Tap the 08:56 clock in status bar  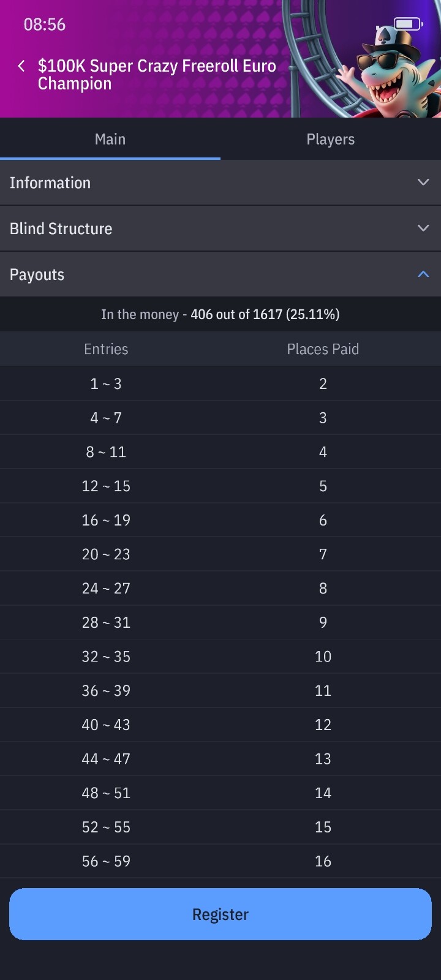[x=45, y=24]
